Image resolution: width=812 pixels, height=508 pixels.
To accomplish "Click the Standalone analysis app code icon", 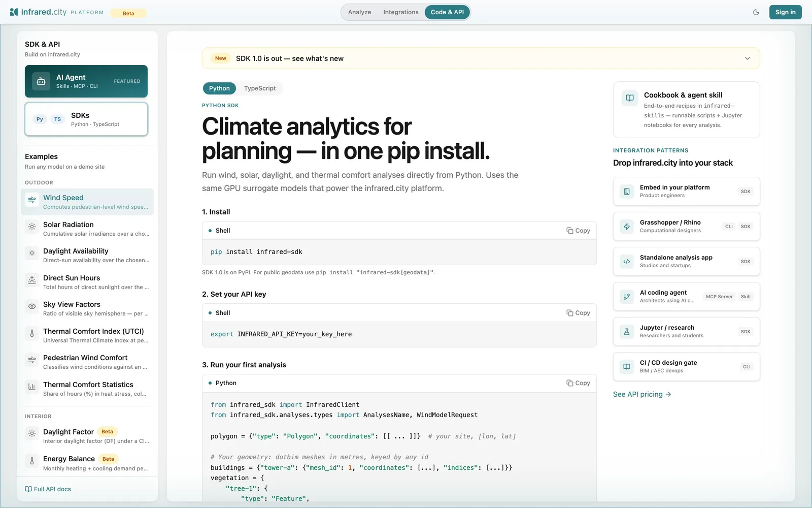I will [627, 262].
